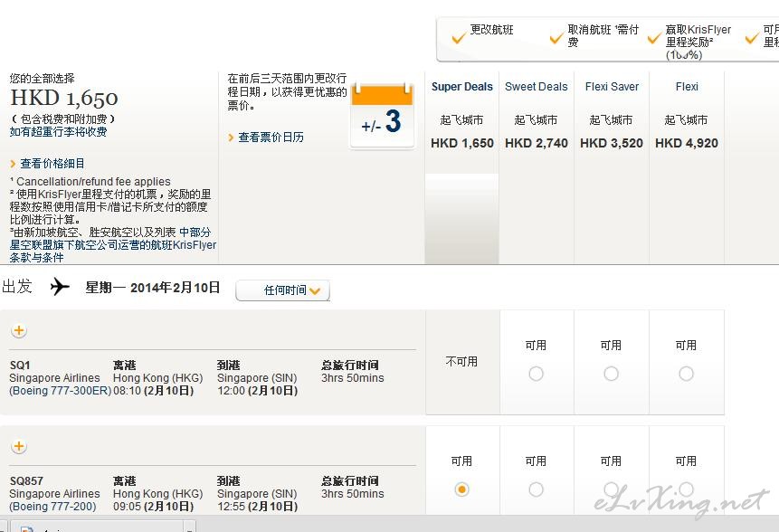Click SQ857 arrival time 12:55

(231, 506)
